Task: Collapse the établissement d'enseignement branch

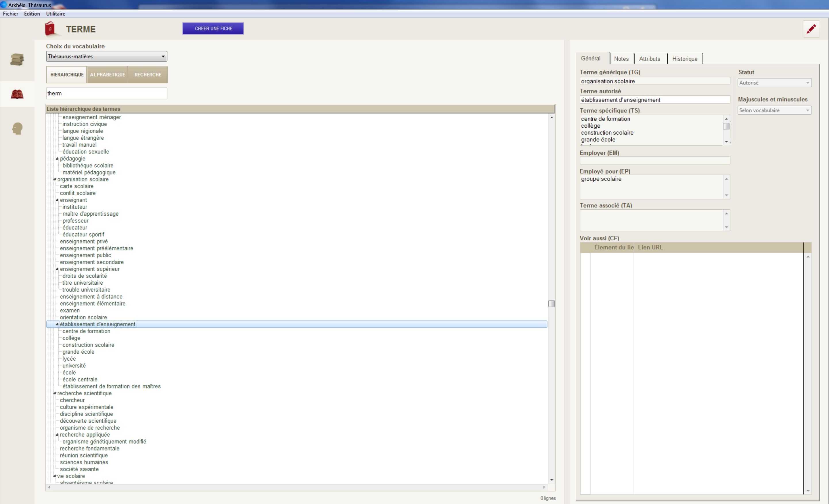Action: [57, 324]
